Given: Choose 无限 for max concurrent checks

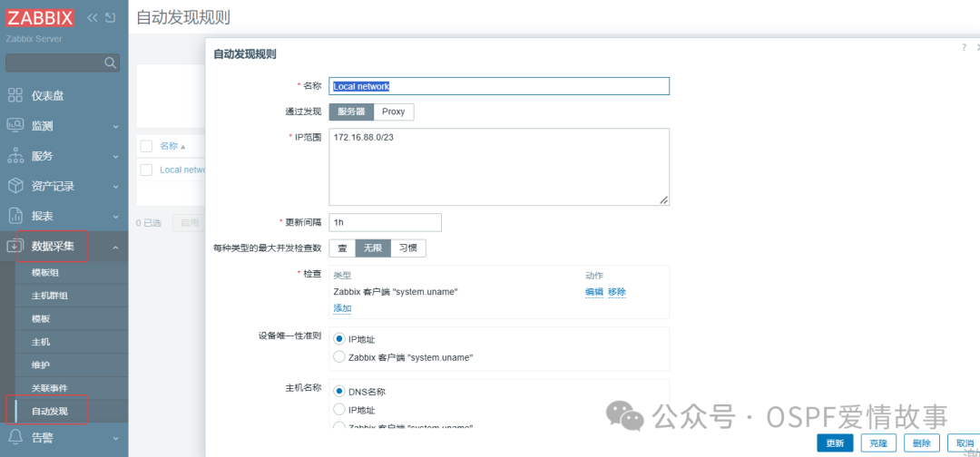Looking at the screenshot, I should (x=373, y=248).
